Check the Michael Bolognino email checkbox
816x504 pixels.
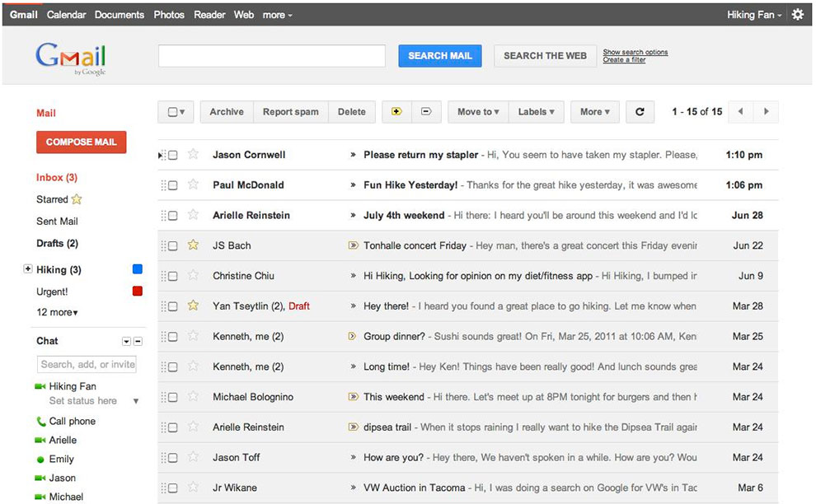pos(173,398)
